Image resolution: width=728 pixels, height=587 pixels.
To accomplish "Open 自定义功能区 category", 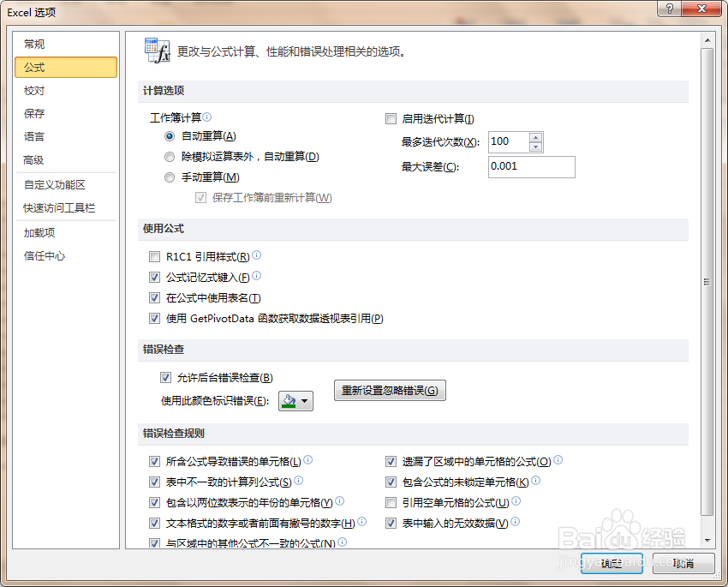I will coord(66,185).
